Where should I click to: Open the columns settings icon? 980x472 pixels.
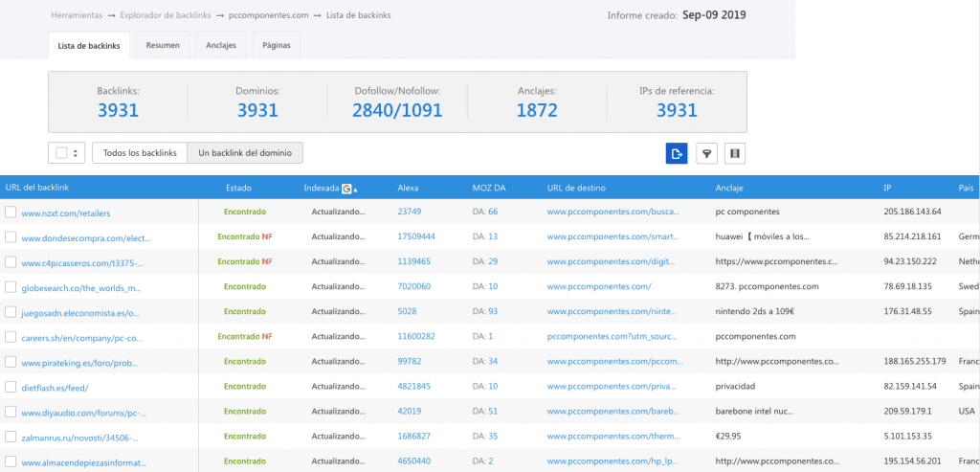coord(735,153)
